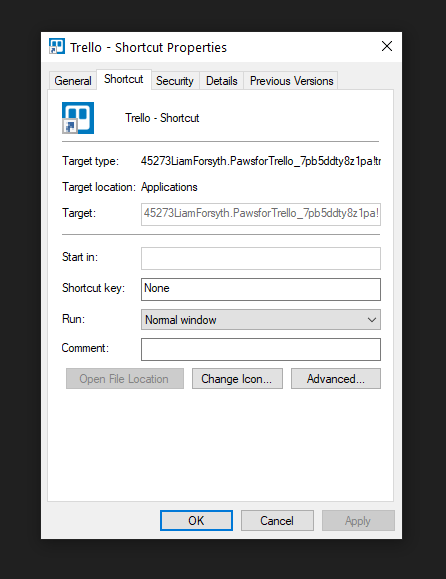The height and width of the screenshot is (579, 446).
Task: Open Advanced shortcut settings
Action: point(336,378)
